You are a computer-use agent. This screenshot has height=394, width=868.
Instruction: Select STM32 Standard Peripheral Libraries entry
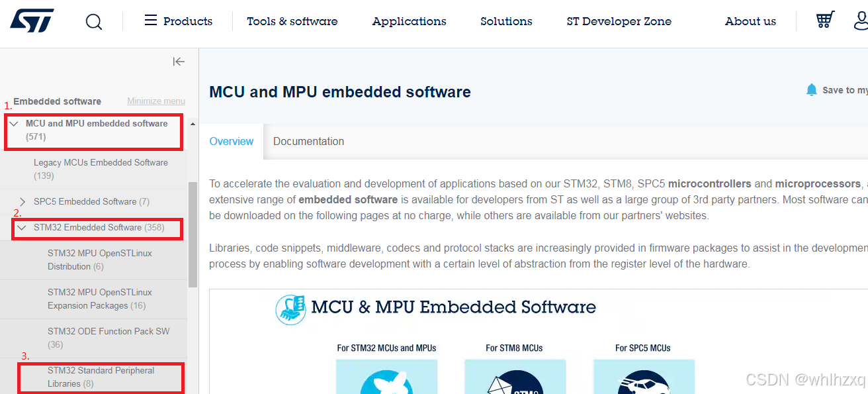click(x=101, y=377)
